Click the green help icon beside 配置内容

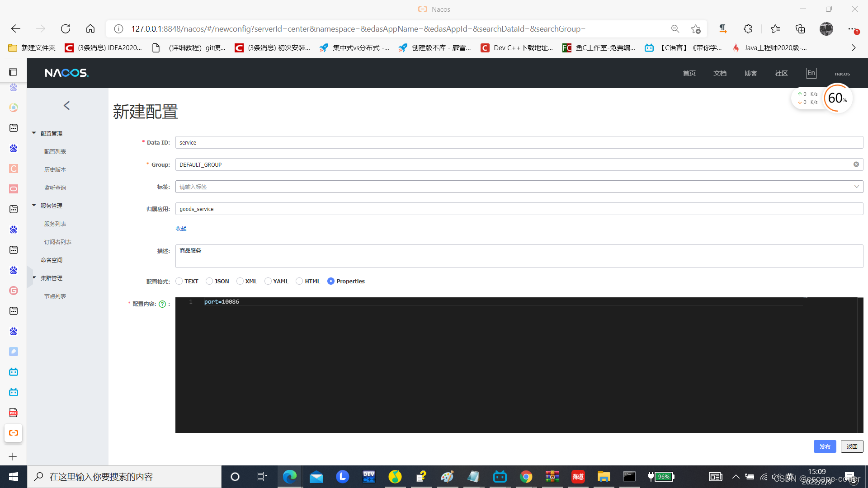tap(162, 304)
